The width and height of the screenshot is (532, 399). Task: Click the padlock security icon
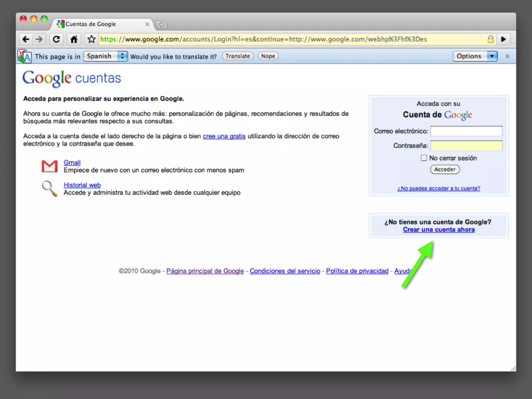490,39
